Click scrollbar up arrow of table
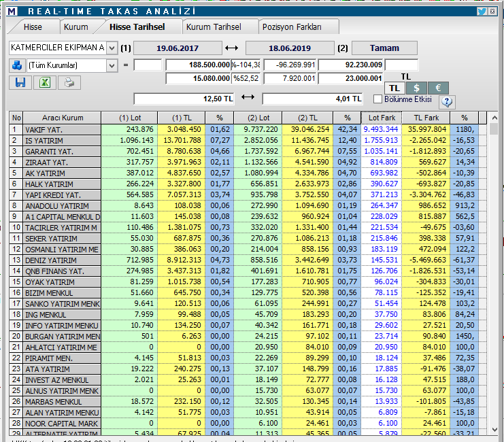The height and width of the screenshot is (442, 504). (494, 118)
